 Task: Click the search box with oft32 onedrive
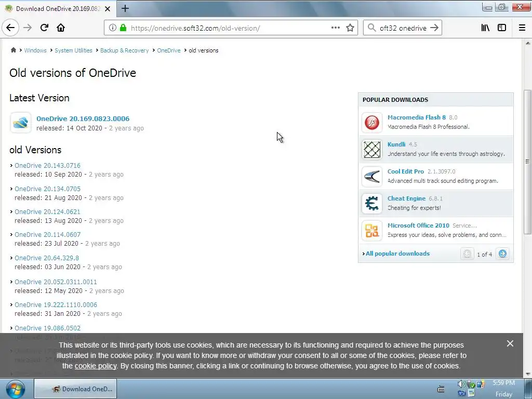pos(403,28)
